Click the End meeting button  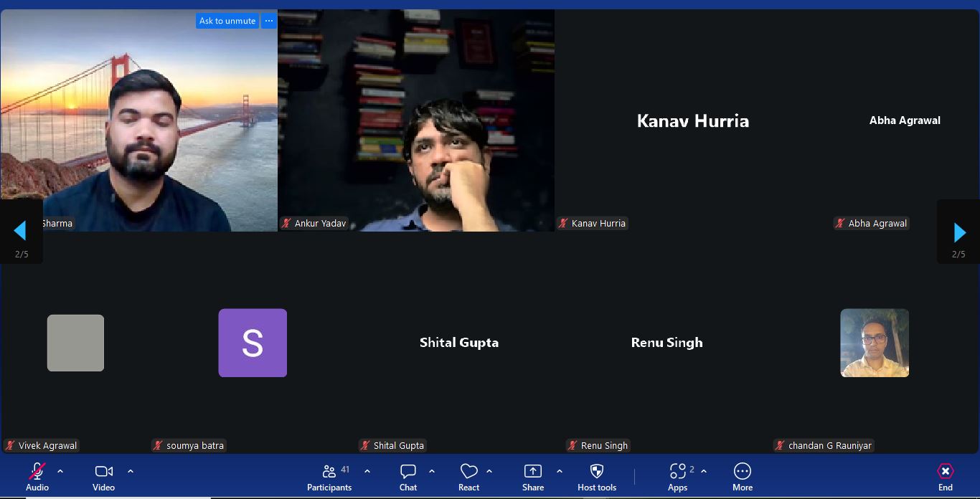tap(946, 472)
